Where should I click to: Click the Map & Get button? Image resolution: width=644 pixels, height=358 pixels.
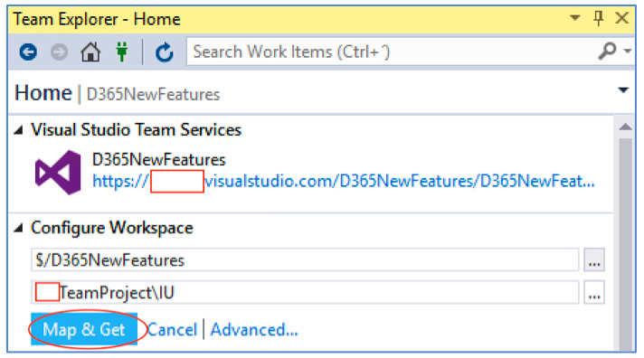(x=84, y=329)
